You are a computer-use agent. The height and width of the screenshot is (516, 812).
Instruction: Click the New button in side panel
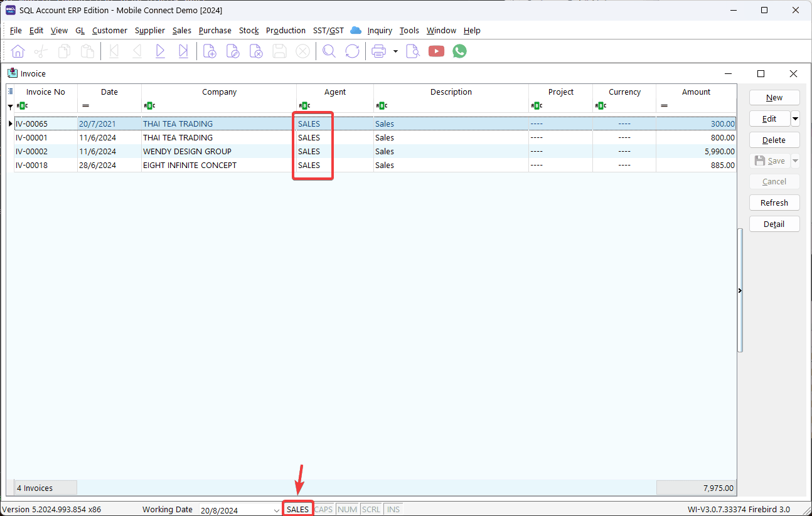point(774,97)
